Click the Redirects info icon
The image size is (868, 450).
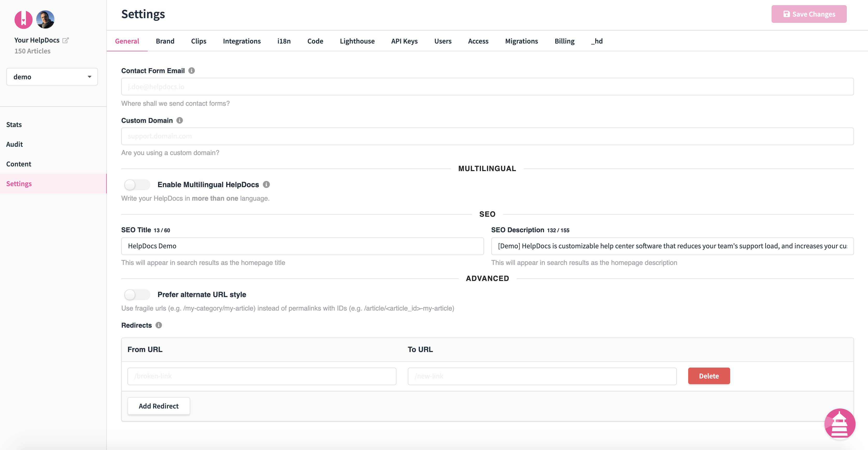[158, 325]
